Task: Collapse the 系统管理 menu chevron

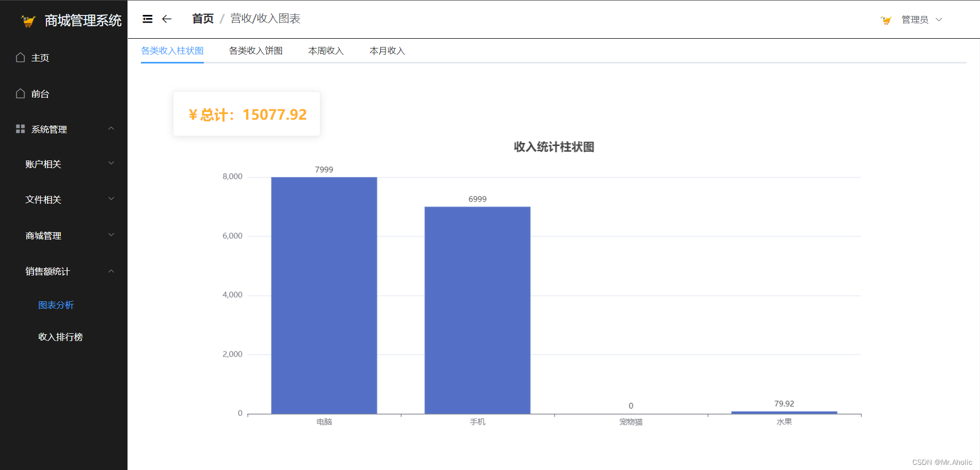Action: 111,128
